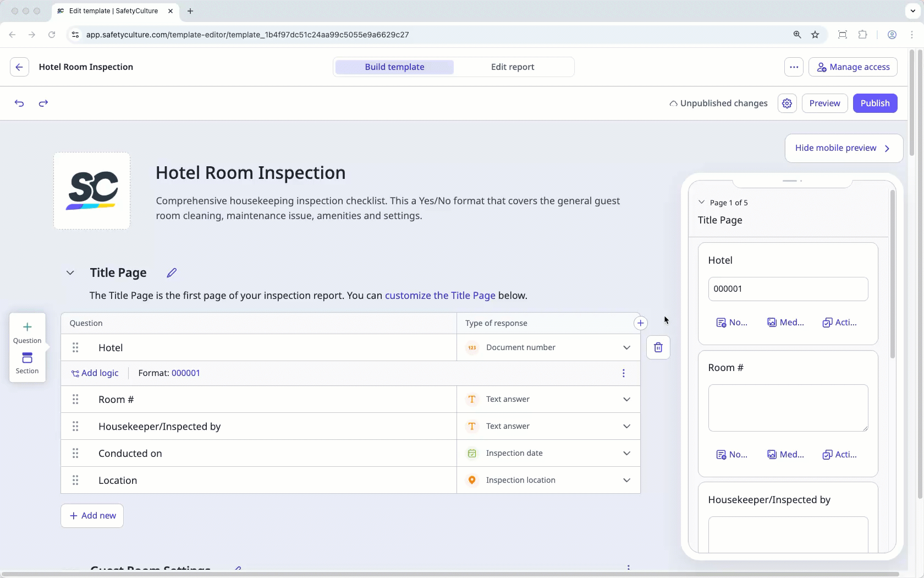This screenshot has height=578, width=924.
Task: Open Manage access
Action: 853,67
